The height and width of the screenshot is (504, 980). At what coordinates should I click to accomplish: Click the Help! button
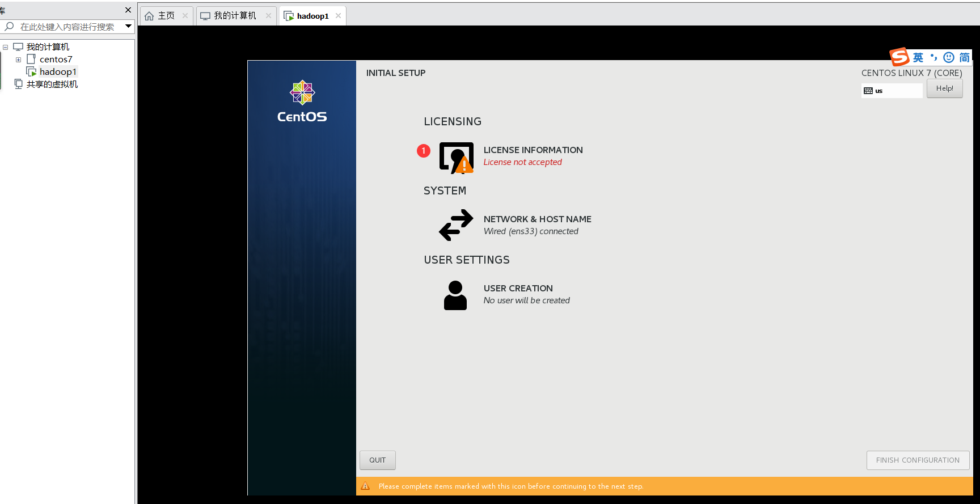coord(945,88)
